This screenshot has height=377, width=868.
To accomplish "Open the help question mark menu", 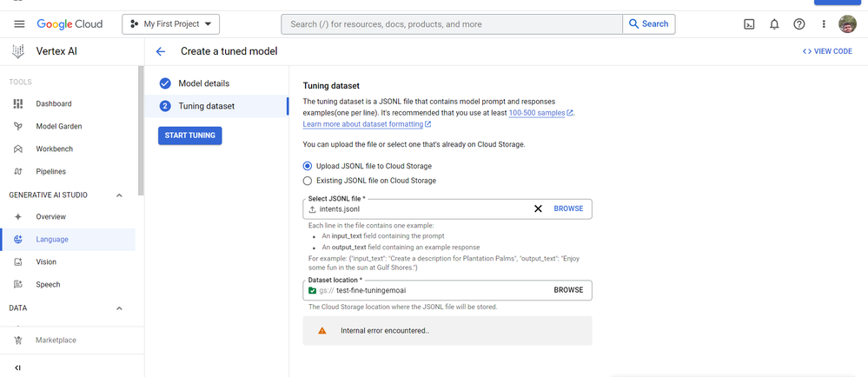I will [798, 24].
